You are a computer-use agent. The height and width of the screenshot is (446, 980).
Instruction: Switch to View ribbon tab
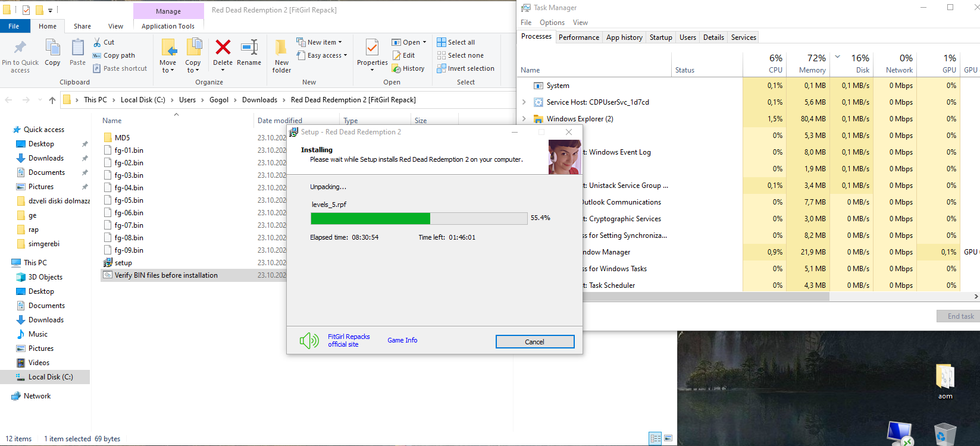(115, 26)
